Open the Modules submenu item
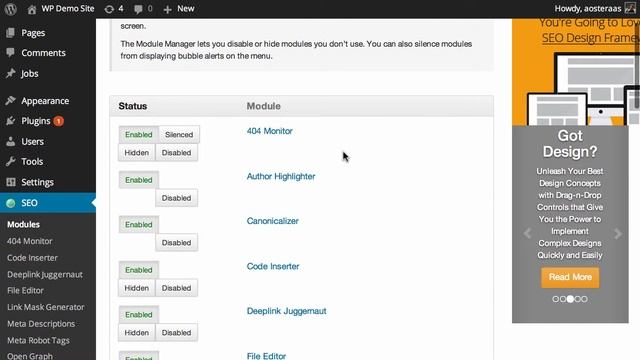Image resolution: width=640 pixels, height=360 pixels. point(23,224)
